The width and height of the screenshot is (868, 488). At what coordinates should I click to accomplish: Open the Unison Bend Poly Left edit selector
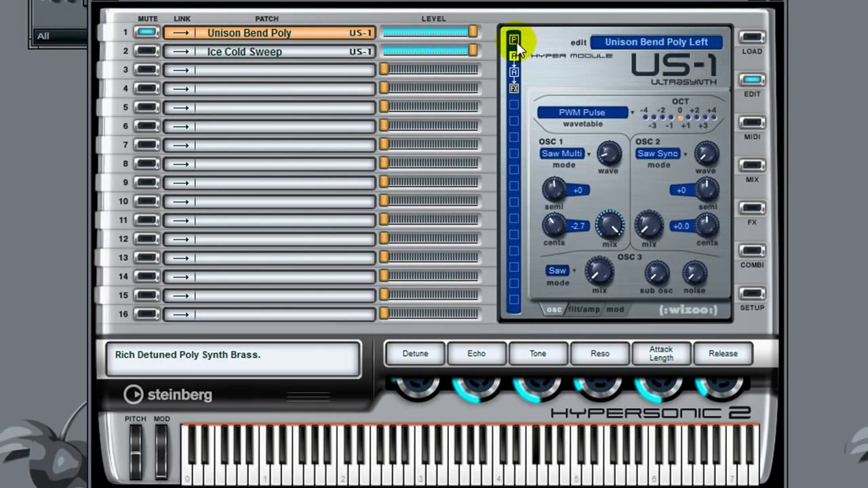pyautogui.click(x=656, y=42)
